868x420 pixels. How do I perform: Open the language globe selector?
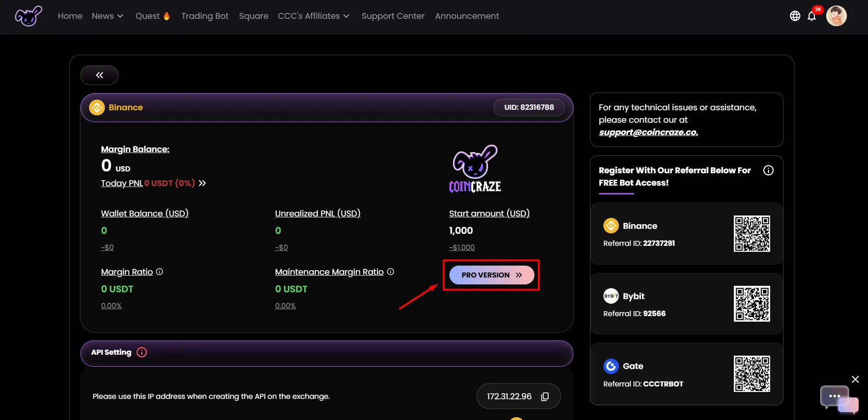click(795, 16)
